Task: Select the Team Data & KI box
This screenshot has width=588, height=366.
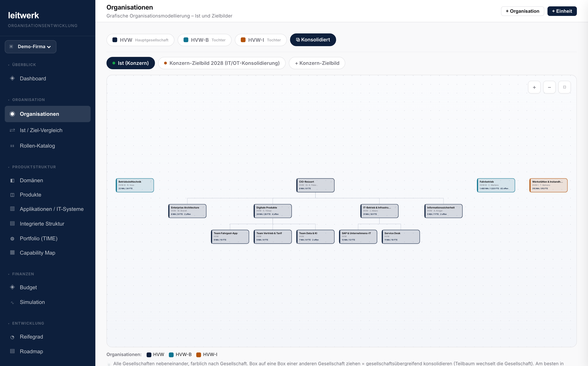Action: click(x=315, y=237)
